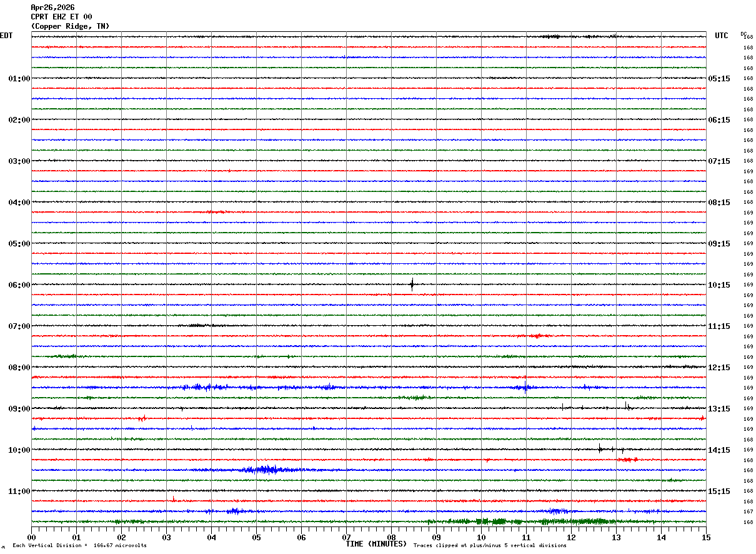Click the date header "Apr26,2026"
The height and width of the screenshot is (554, 756).
click(52, 8)
